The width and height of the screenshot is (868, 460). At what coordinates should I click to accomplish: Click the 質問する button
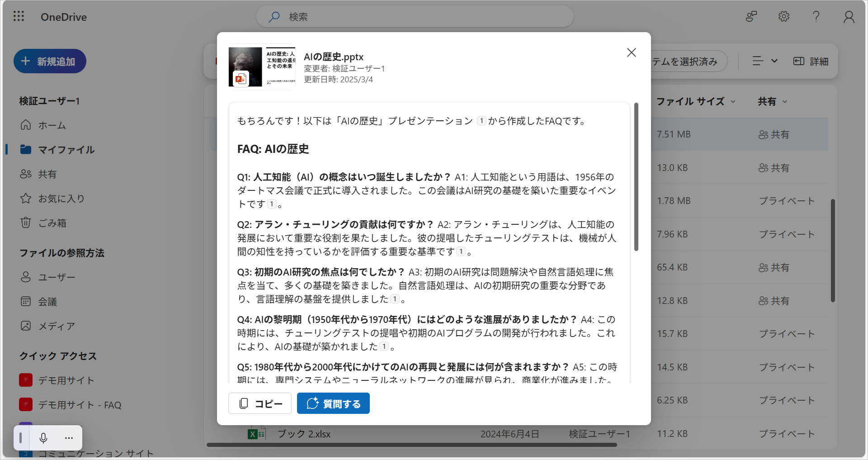click(333, 403)
